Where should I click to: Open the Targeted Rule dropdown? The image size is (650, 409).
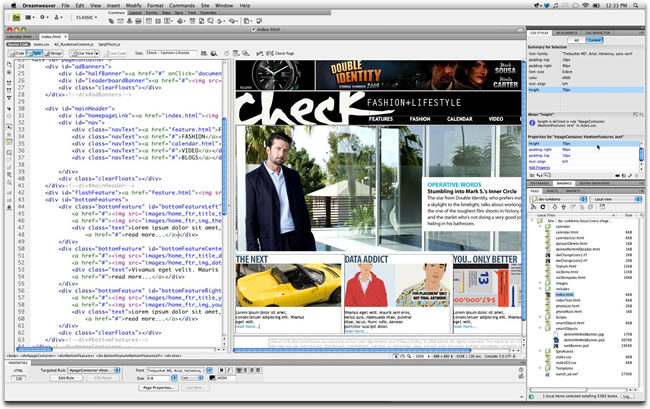click(x=94, y=370)
